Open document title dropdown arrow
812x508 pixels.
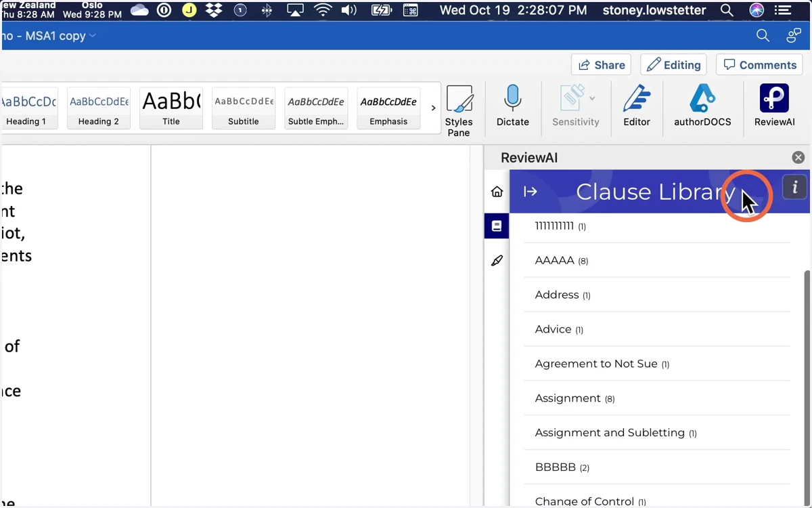tap(93, 36)
